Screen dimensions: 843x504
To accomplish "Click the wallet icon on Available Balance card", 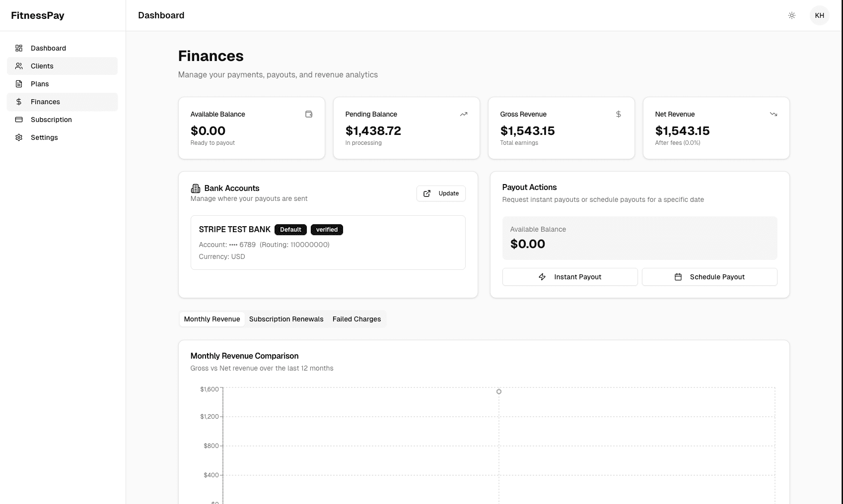I will [308, 114].
